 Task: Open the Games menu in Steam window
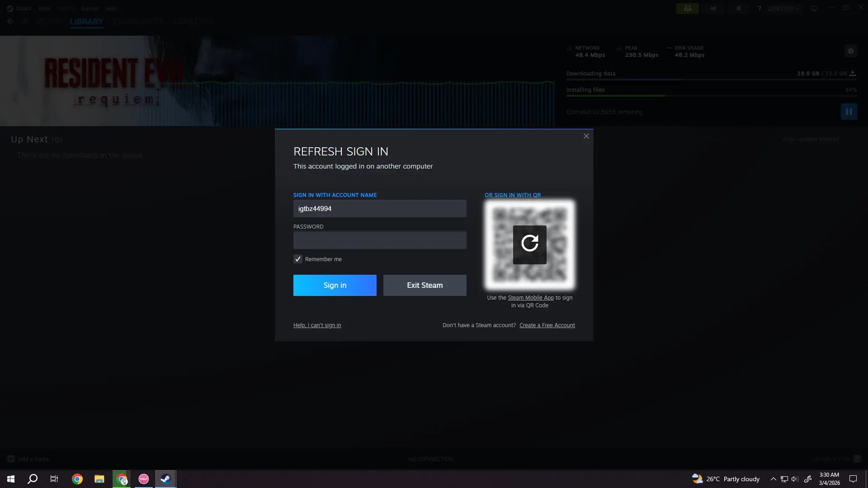pos(90,8)
